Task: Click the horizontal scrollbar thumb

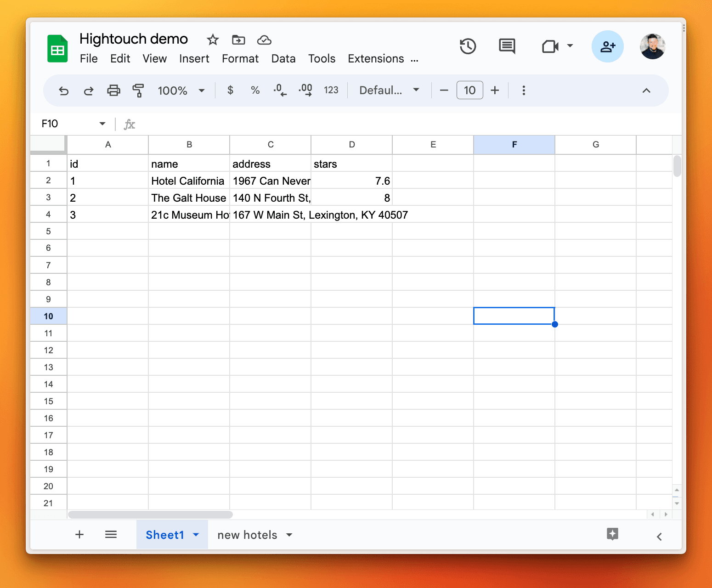Action: pos(150,514)
